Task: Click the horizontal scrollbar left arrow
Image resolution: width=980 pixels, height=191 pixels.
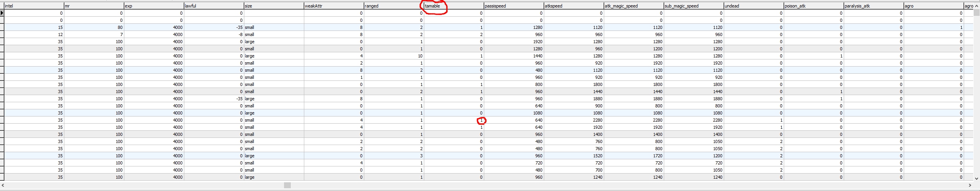Action: tap(3, 185)
